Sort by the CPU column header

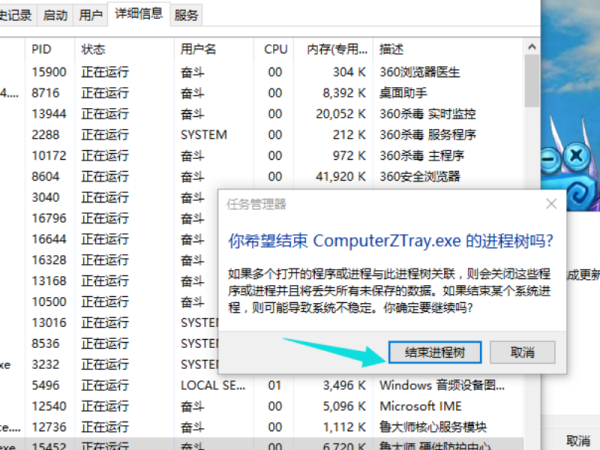click(x=276, y=49)
